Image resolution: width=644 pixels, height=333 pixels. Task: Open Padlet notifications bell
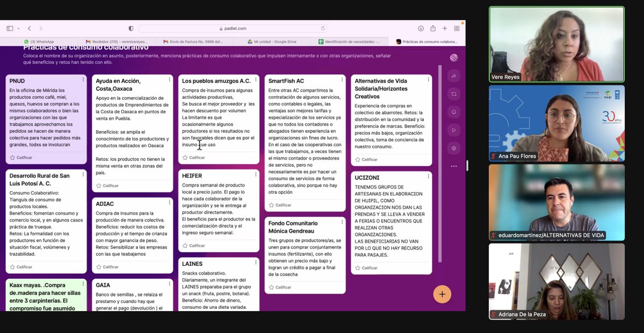[x=454, y=112]
